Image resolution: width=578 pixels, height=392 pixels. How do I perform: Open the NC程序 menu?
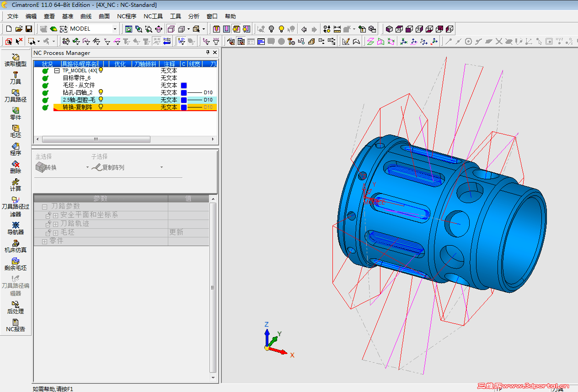127,16
